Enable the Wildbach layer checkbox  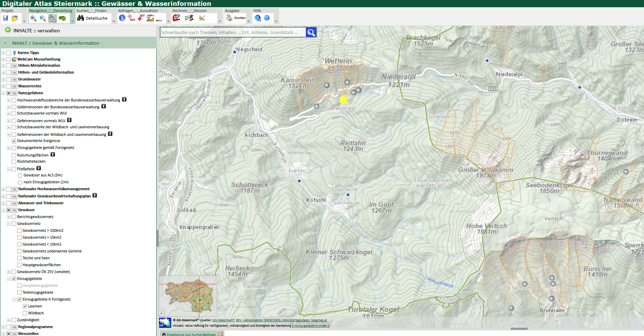(25, 313)
